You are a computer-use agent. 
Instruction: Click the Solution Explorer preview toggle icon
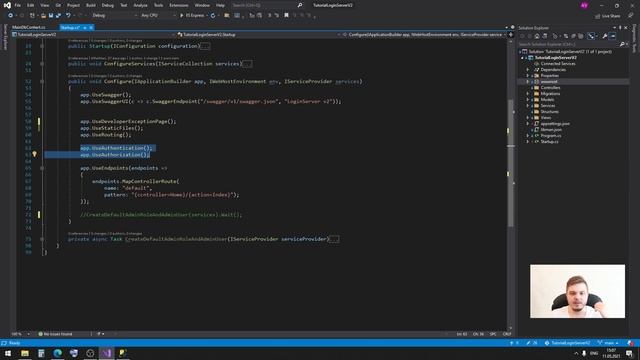pyautogui.click(x=612, y=36)
